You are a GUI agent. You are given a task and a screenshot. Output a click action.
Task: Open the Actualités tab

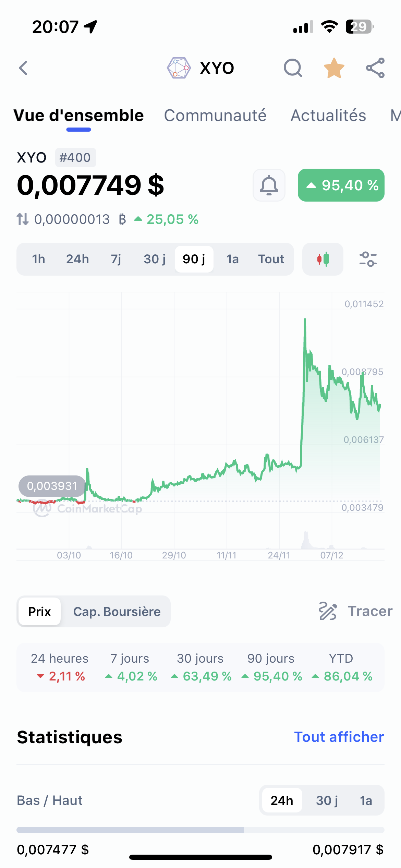pyautogui.click(x=328, y=116)
